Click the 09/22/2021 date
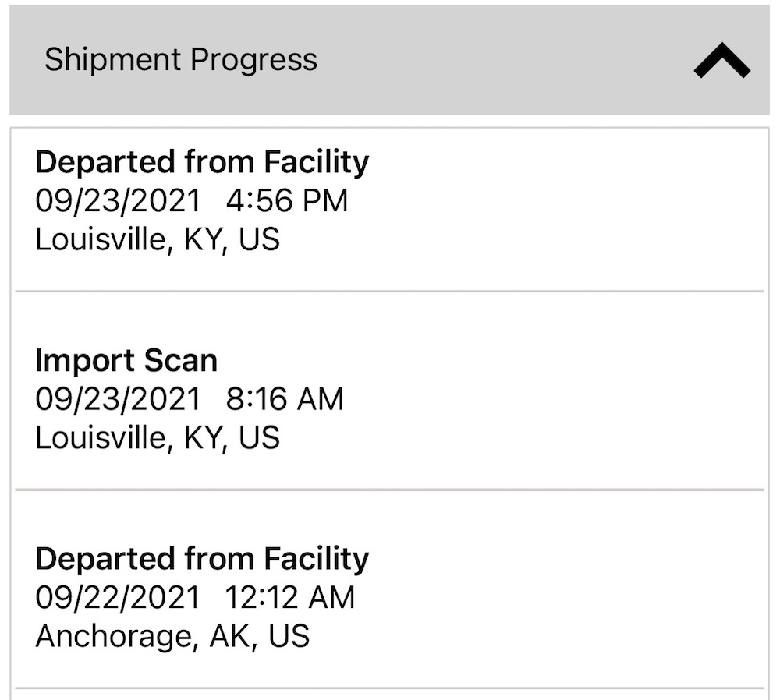Screen dimensions: 780x700 click(x=118, y=598)
